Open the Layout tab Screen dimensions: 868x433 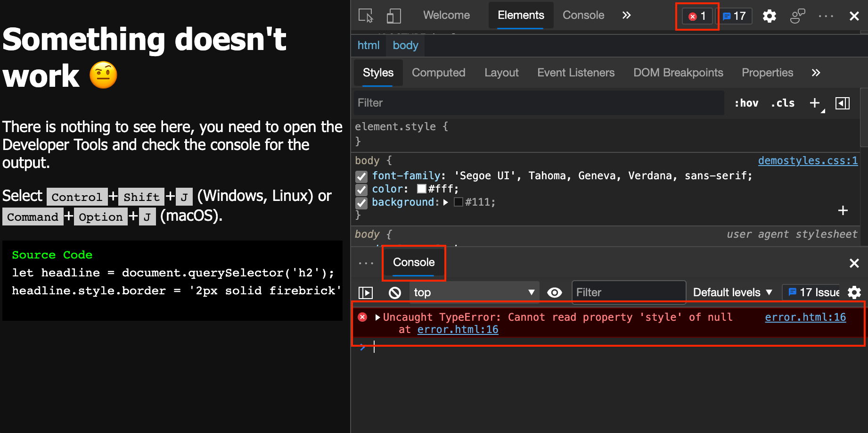coord(501,73)
